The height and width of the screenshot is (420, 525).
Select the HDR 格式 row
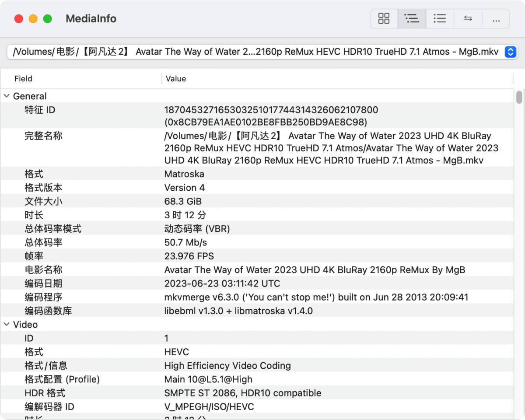(175, 393)
